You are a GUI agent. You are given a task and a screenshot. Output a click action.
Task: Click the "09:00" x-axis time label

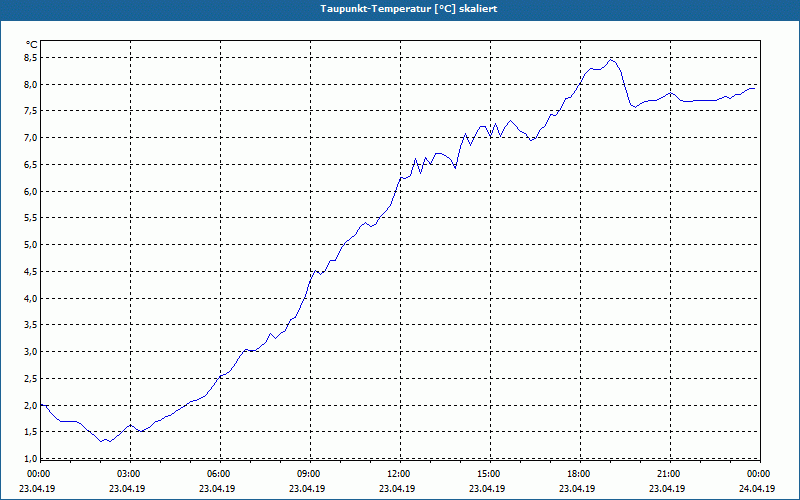tap(308, 474)
